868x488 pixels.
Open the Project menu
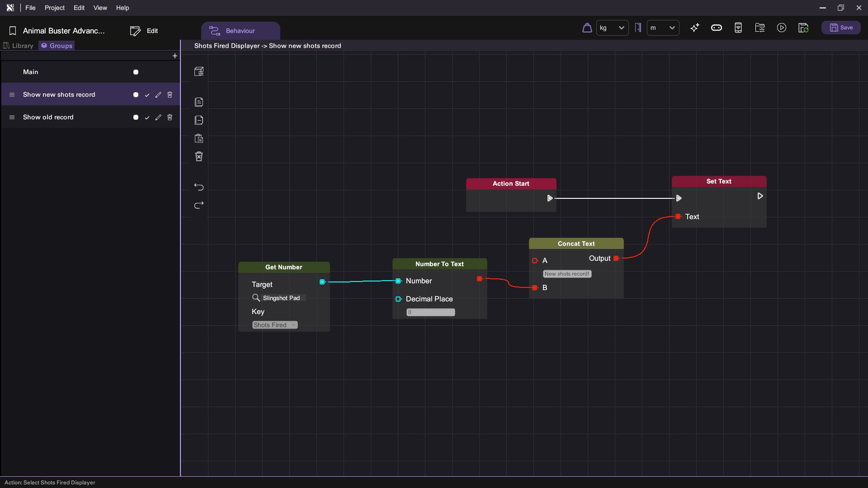(54, 8)
